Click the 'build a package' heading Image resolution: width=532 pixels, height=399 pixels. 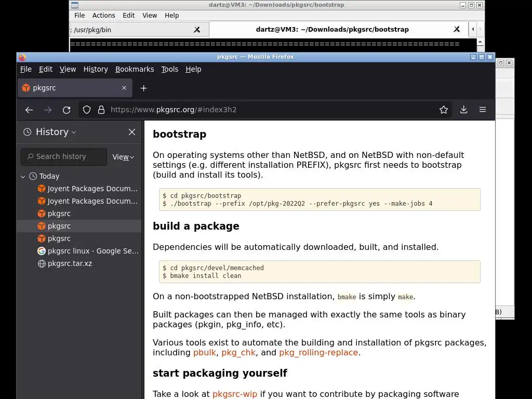tap(196, 227)
